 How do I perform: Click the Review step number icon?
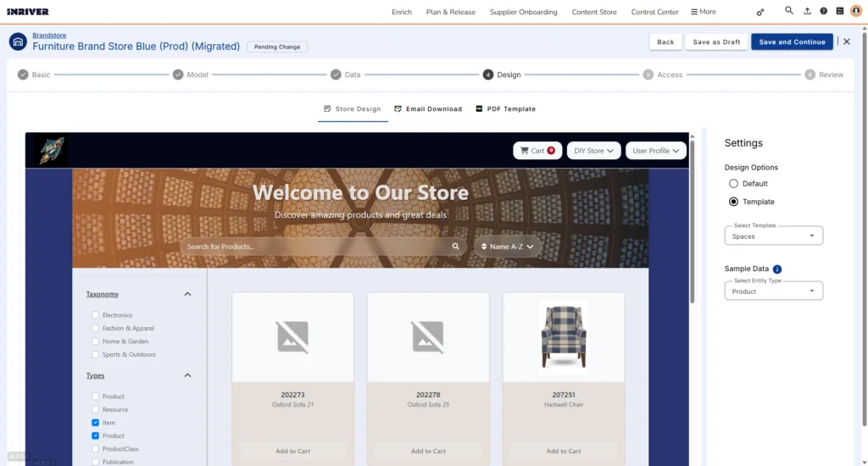click(x=810, y=75)
